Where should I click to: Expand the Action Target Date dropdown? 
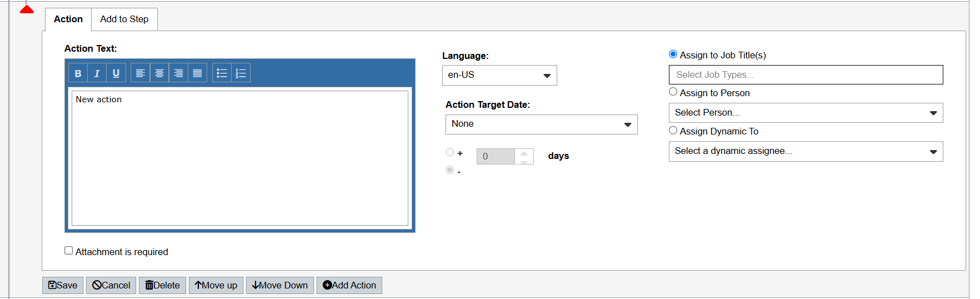[541, 124]
